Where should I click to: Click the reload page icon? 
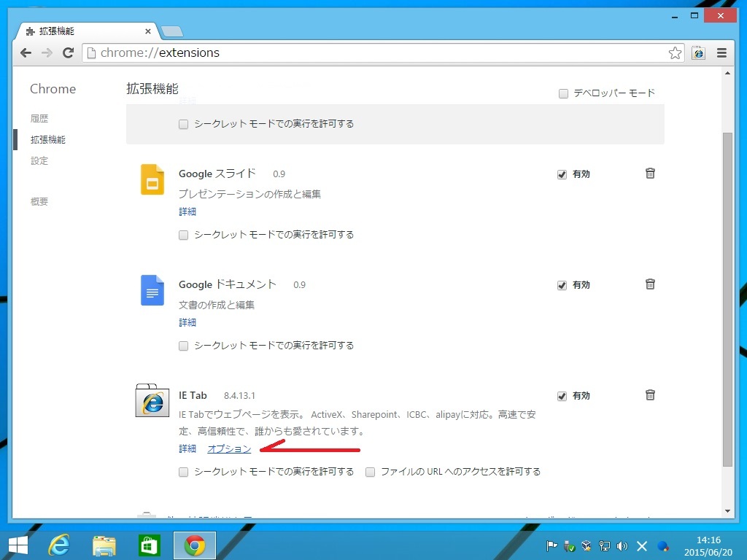tap(68, 52)
